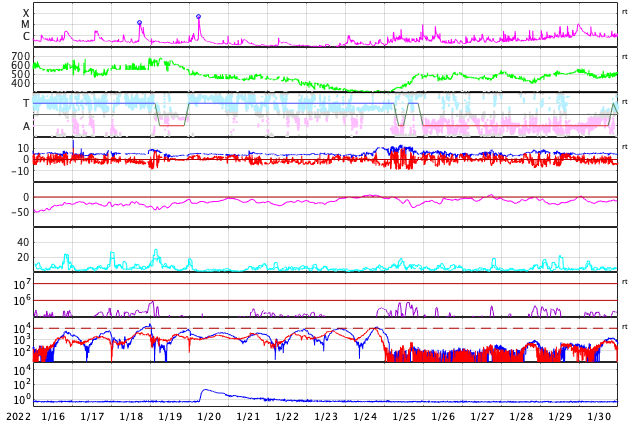The height and width of the screenshot is (424, 634).
Task: Click the '1/25' date label
Action: tap(404, 417)
